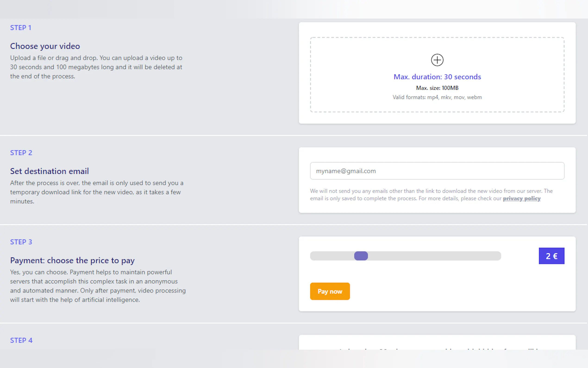Click the 'Max. size: 100MB' label
The width and height of the screenshot is (588, 368).
click(x=437, y=88)
